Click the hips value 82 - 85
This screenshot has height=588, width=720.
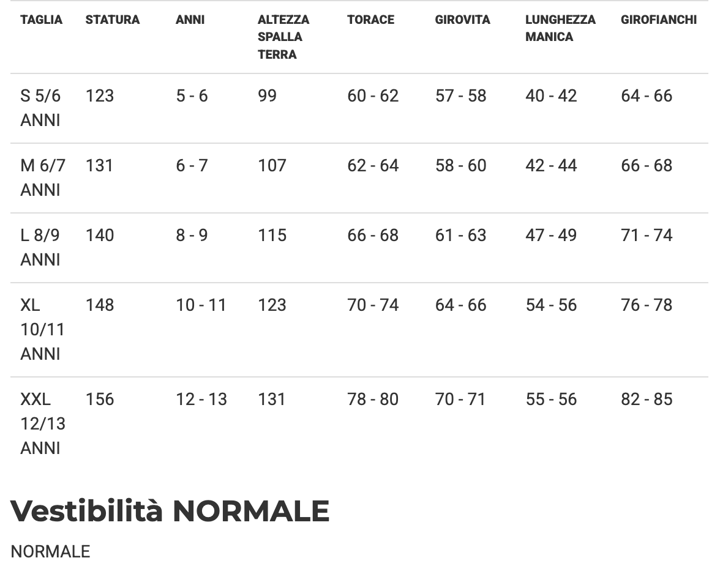(x=647, y=400)
